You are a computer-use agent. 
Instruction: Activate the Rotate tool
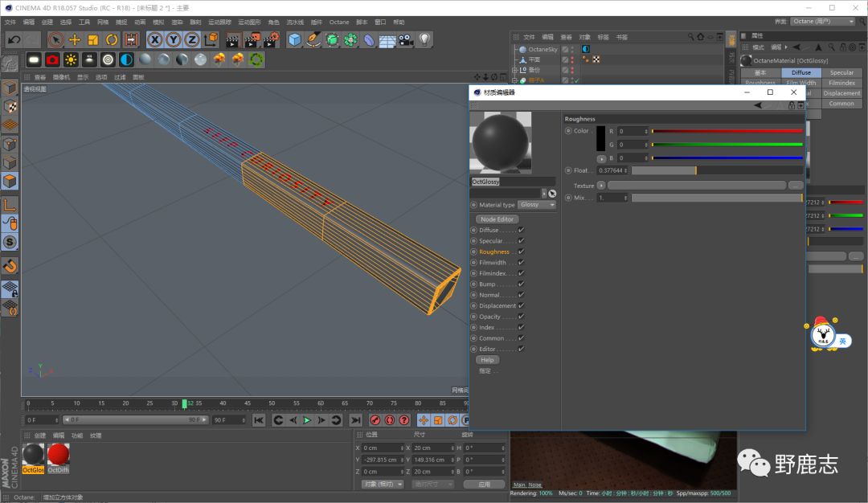click(x=112, y=39)
